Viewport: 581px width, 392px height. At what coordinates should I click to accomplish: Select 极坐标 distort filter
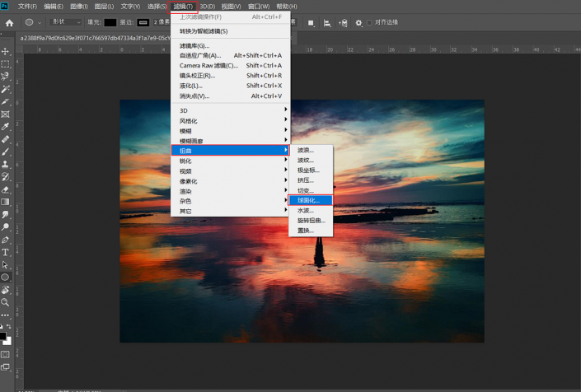tap(308, 170)
